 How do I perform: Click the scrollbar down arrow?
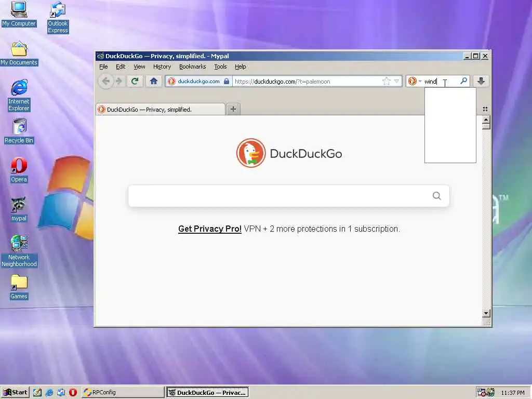[486, 313]
